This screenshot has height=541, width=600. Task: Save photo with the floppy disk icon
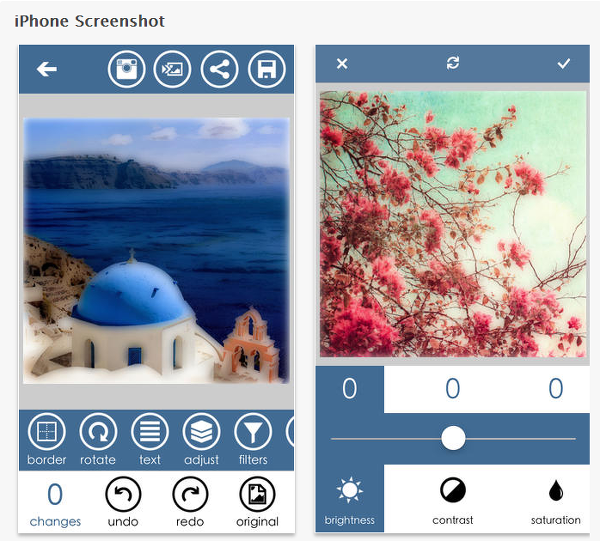(267, 69)
